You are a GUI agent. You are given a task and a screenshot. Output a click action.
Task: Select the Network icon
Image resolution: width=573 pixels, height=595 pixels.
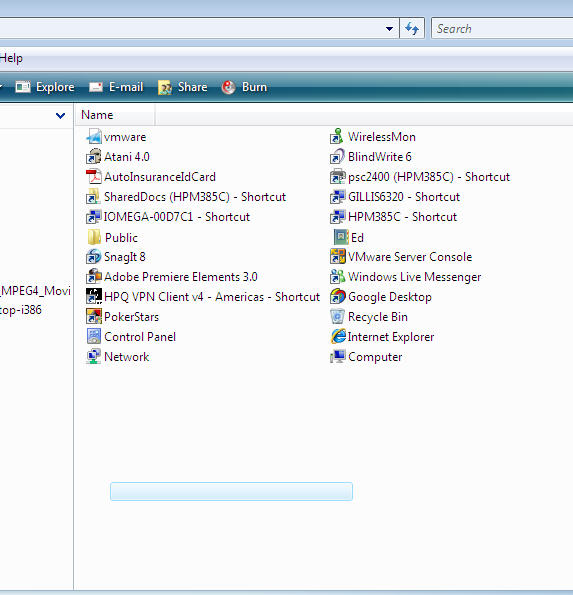(x=94, y=357)
